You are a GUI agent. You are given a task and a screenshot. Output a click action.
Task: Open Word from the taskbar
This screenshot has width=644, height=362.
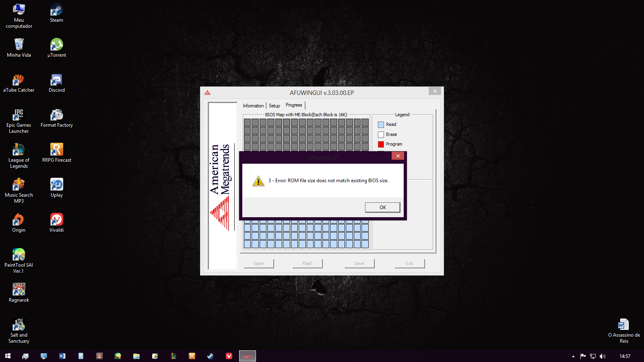point(62,356)
